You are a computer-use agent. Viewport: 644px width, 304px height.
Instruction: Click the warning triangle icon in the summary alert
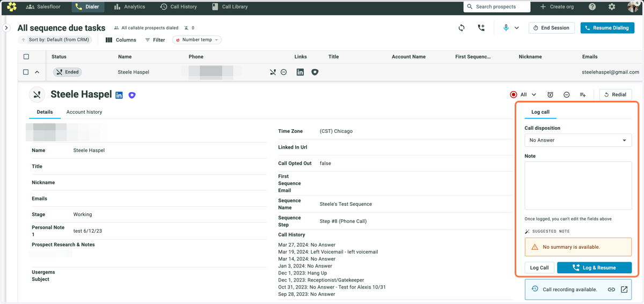(535, 247)
